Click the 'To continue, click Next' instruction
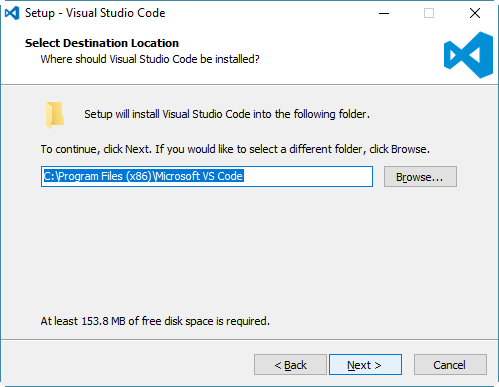 (235, 149)
